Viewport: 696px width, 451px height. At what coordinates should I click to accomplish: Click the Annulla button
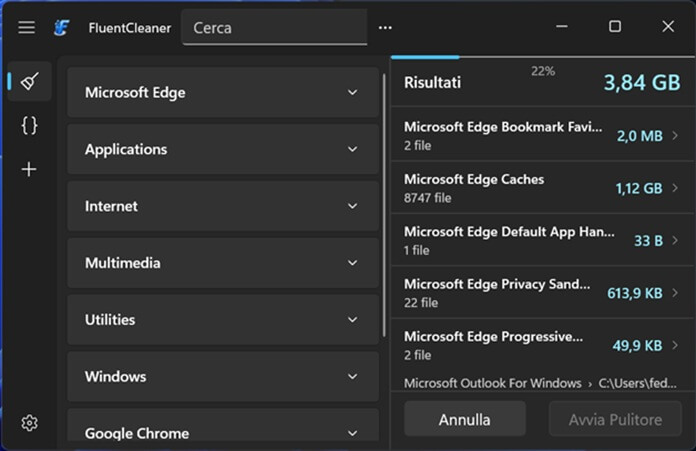coord(465,419)
